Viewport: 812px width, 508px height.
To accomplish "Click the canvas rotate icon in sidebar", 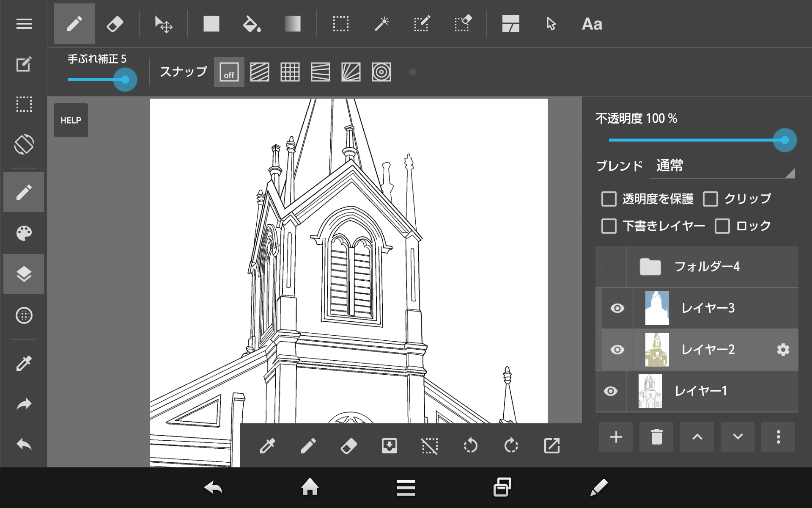I will tap(24, 144).
